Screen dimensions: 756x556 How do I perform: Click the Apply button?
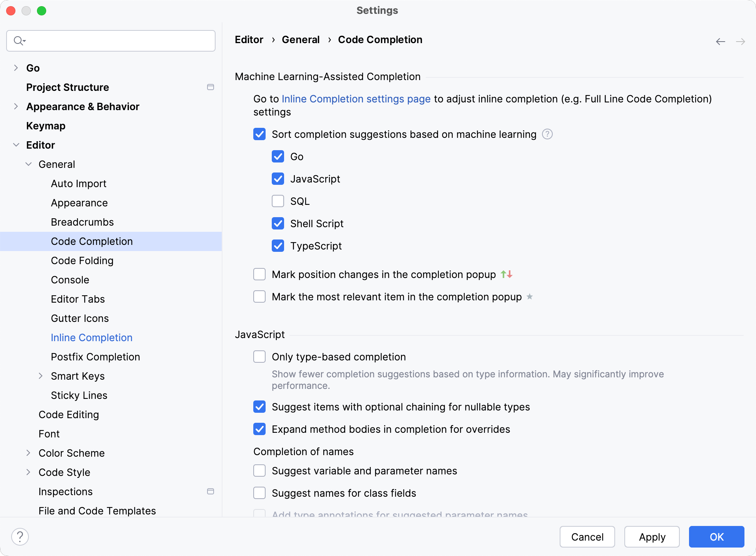point(652,536)
